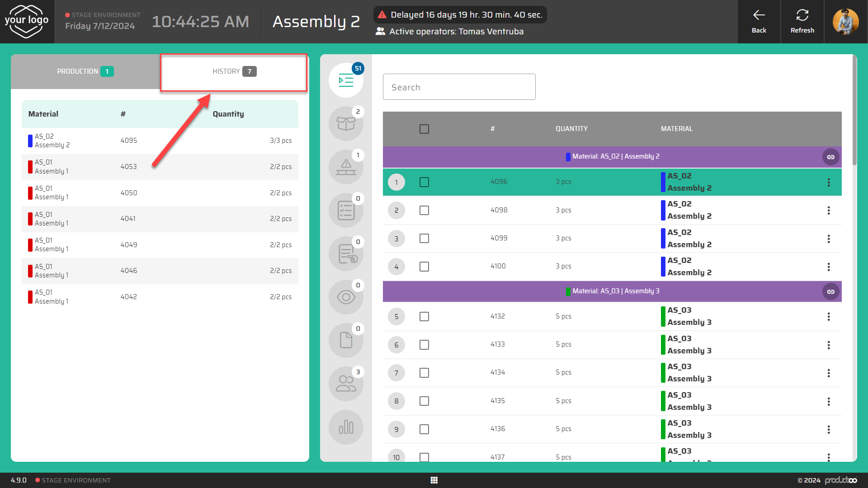Open the eye monitoring sidebar icon
The height and width of the screenshot is (488, 868).
click(346, 297)
